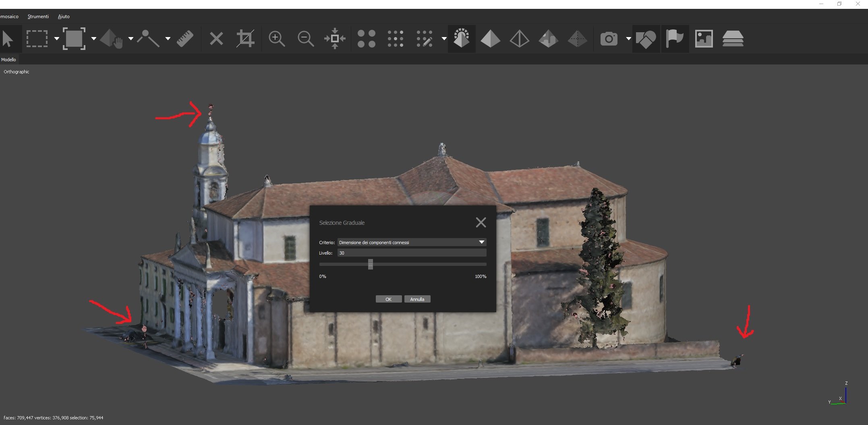868x425 pixels.
Task: Click the Delete selection X icon
Action: pyautogui.click(x=216, y=39)
